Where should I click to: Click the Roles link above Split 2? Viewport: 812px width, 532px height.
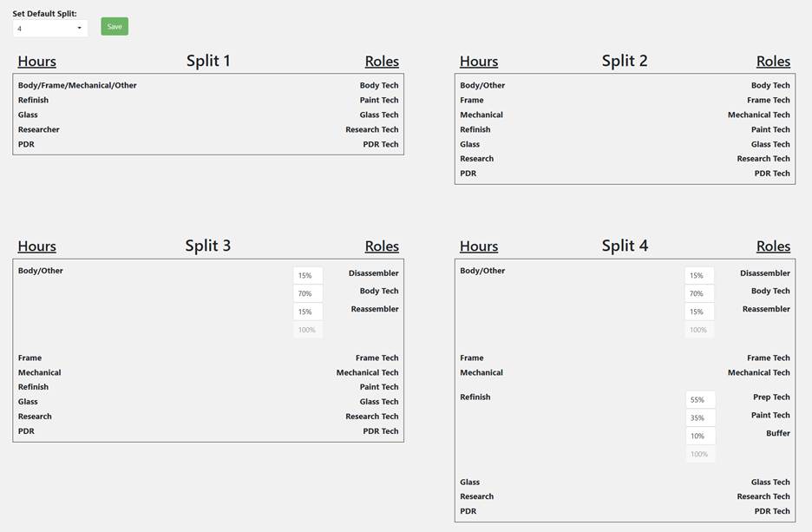(773, 62)
